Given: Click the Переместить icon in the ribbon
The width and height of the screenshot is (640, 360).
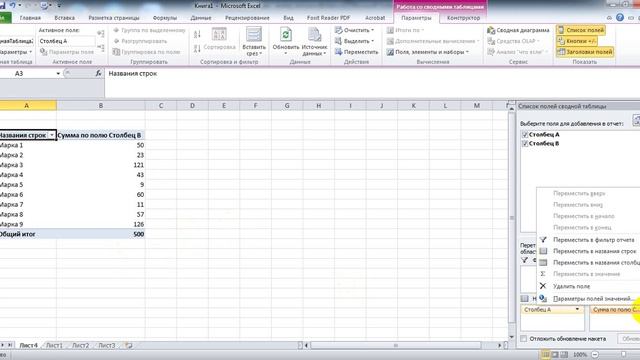Looking at the screenshot, I should coord(338,52).
